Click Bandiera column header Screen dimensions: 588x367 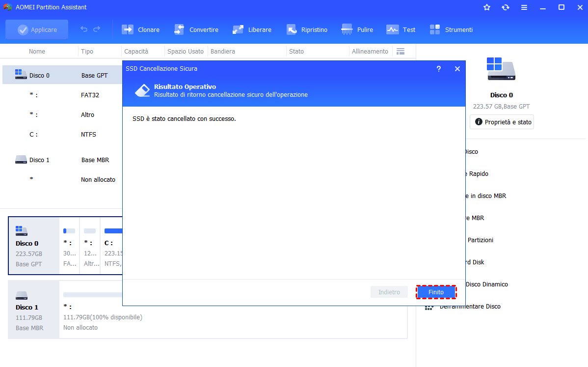(223, 52)
